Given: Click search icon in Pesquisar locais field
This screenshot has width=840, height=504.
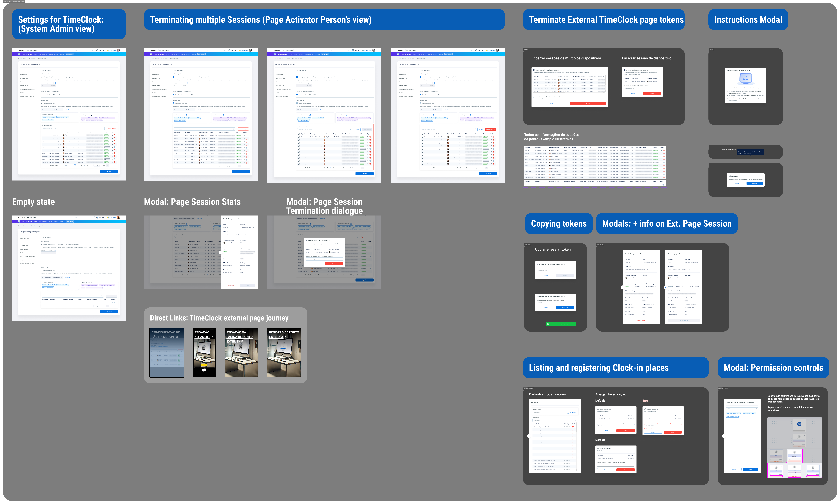Looking at the screenshot, I should pos(575,420).
